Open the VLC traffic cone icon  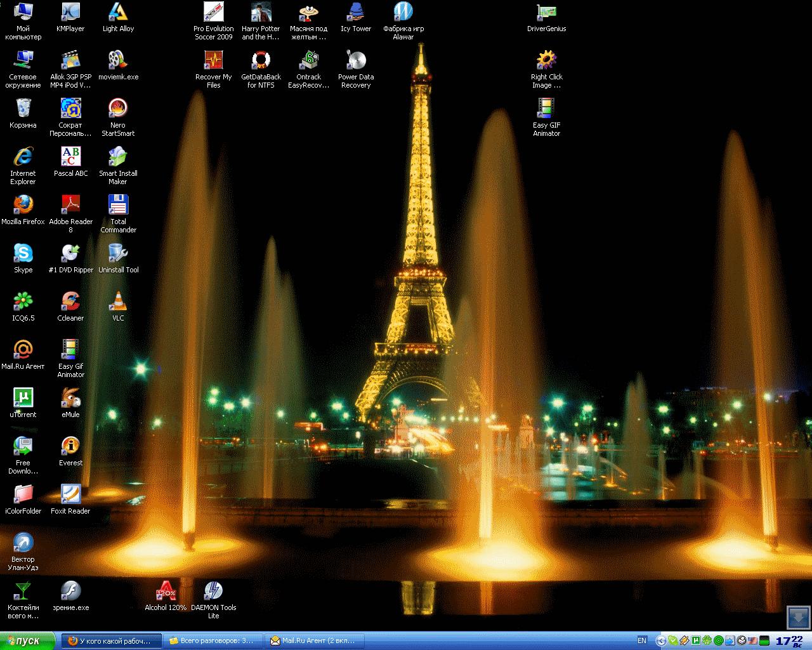[118, 302]
